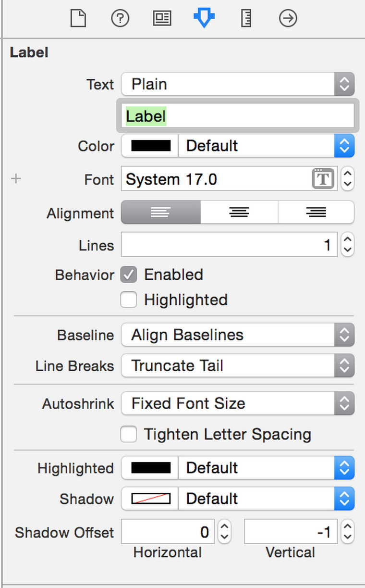
Task: Open the Text type Plain dropdown
Action: [x=238, y=84]
